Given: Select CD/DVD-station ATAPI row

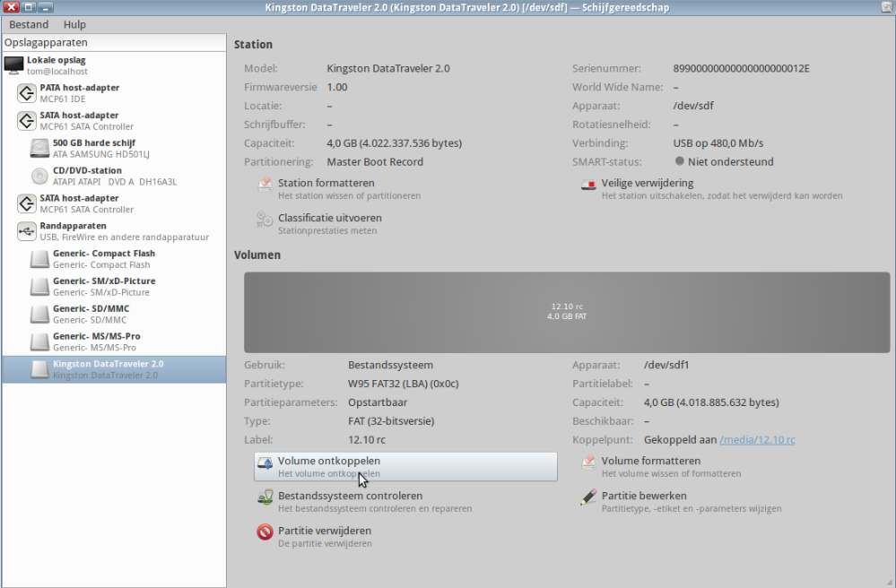Looking at the screenshot, I should 114,176.
